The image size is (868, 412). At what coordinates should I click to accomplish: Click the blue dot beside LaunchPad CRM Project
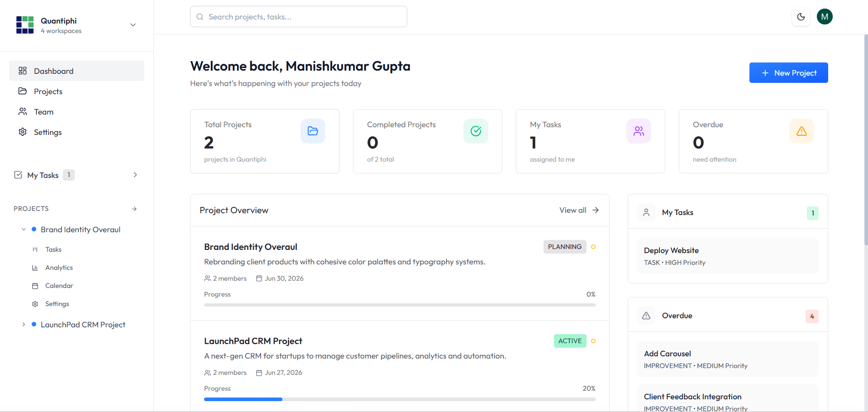pos(34,324)
